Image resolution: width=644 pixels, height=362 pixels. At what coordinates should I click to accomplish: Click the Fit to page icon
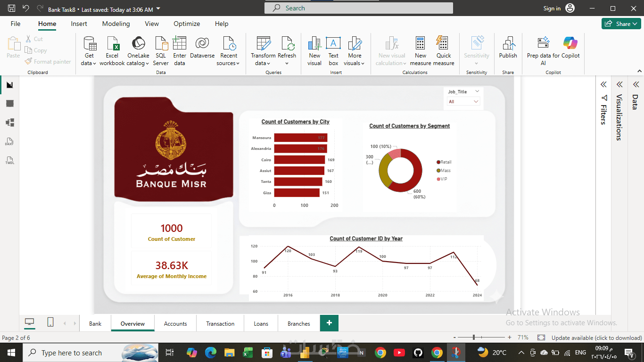coord(541,337)
